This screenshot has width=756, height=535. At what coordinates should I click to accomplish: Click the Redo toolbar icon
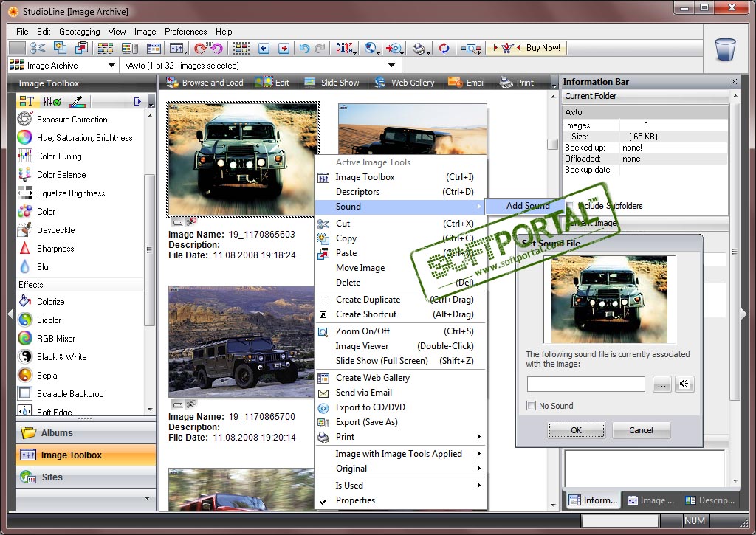tap(320, 48)
